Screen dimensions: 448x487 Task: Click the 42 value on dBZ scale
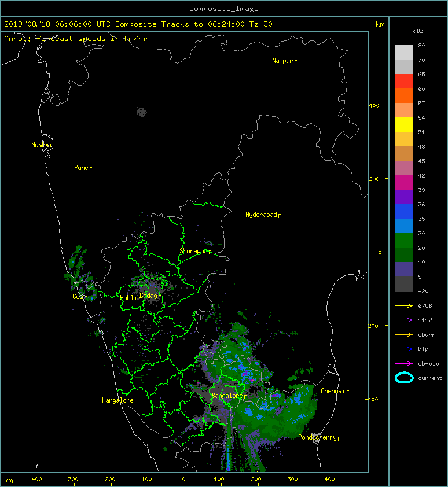tap(421, 175)
